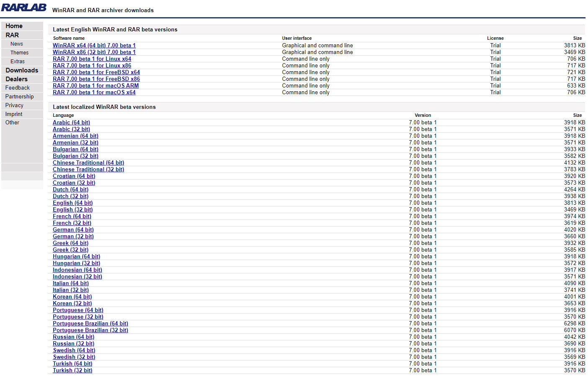588x376 pixels.
Task: Download WinRAR x86 (32 bit) 7.00 beta 1
Action: tap(94, 52)
